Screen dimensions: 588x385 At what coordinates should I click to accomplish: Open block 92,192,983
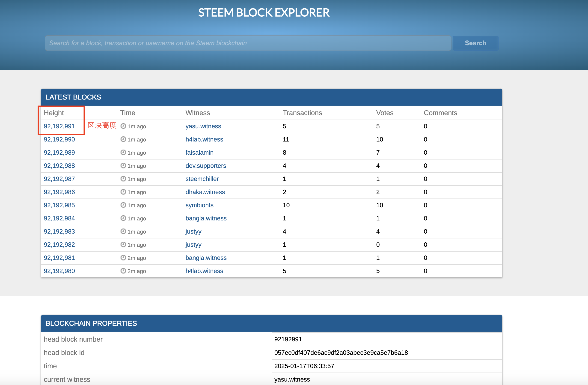click(x=59, y=231)
